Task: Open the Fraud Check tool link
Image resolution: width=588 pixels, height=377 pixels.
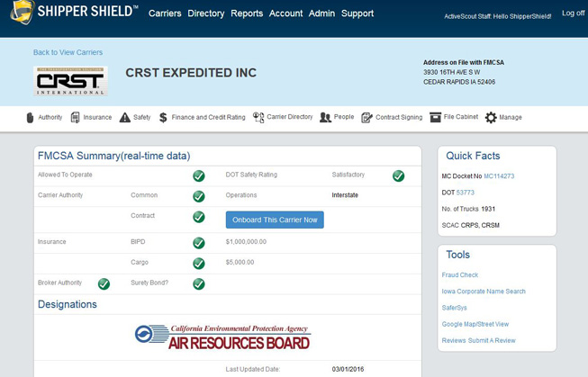Action: pyautogui.click(x=460, y=275)
